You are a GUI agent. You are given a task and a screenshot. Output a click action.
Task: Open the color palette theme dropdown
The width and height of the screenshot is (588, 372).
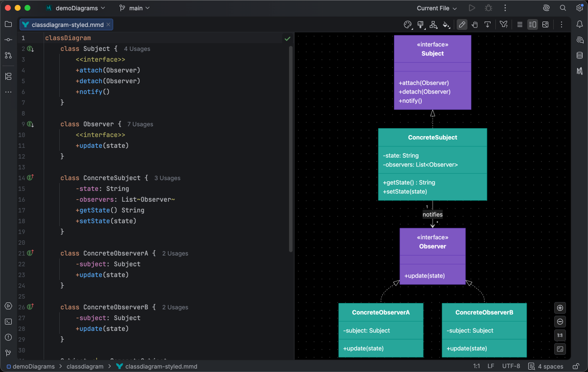pyautogui.click(x=408, y=24)
